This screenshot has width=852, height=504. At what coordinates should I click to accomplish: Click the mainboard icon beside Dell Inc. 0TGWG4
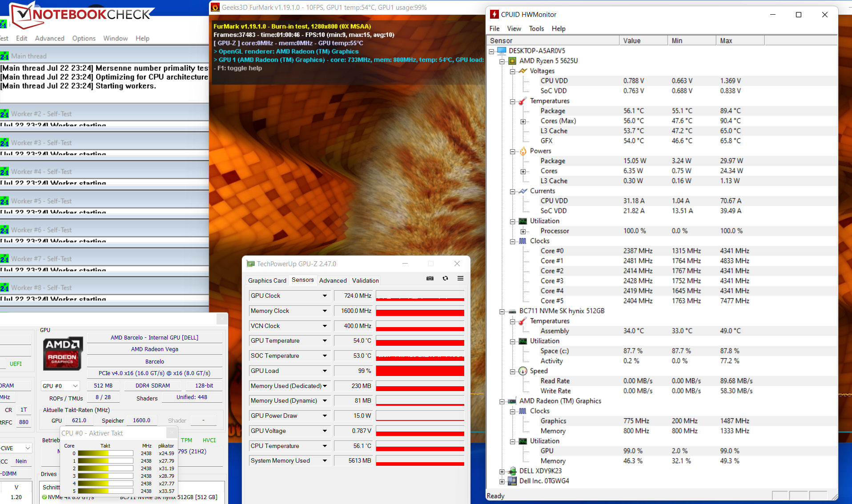512,481
